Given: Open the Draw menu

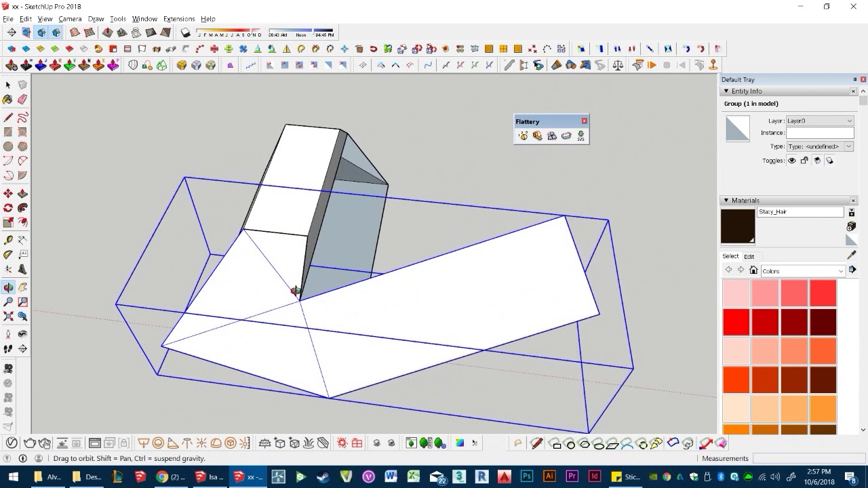Looking at the screenshot, I should click(x=96, y=19).
